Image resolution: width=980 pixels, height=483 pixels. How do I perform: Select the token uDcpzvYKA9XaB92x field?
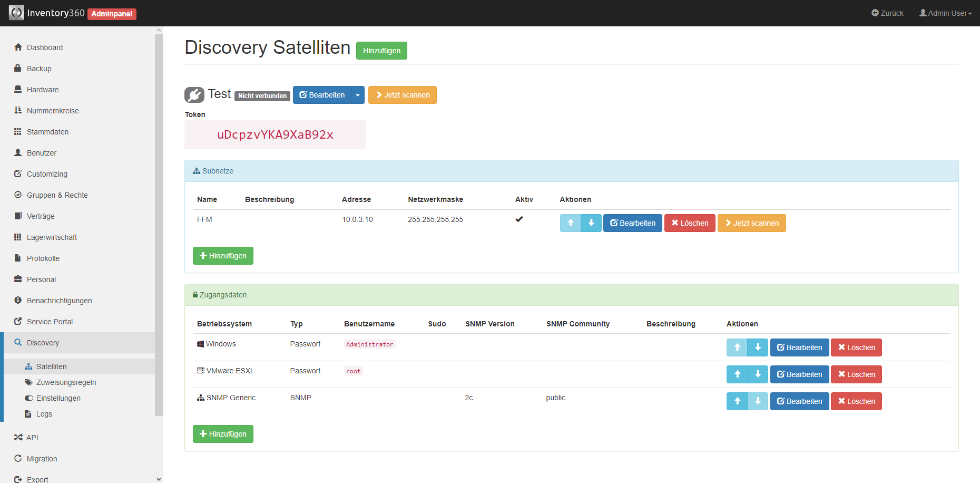(x=275, y=135)
